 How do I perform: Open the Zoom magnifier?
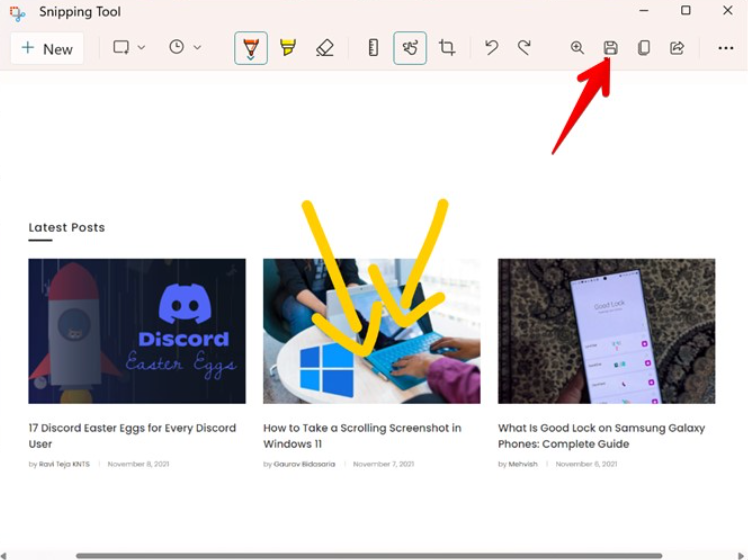coord(577,47)
